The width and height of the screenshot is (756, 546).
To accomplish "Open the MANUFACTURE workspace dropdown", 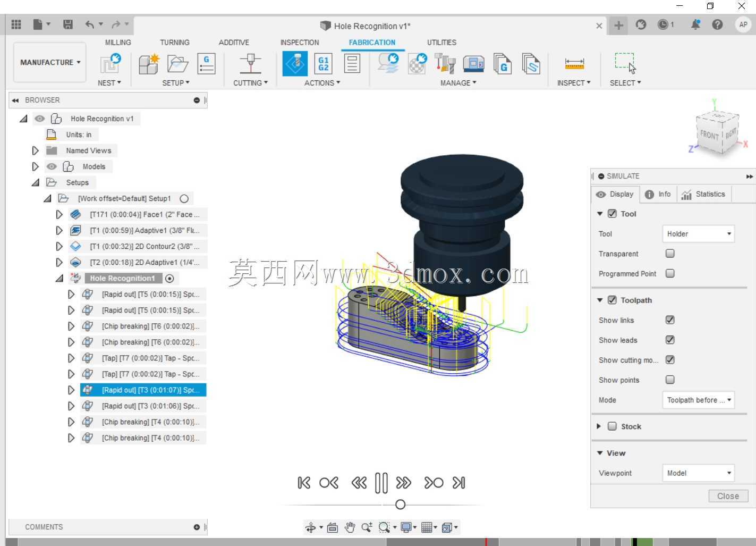I will click(x=50, y=62).
